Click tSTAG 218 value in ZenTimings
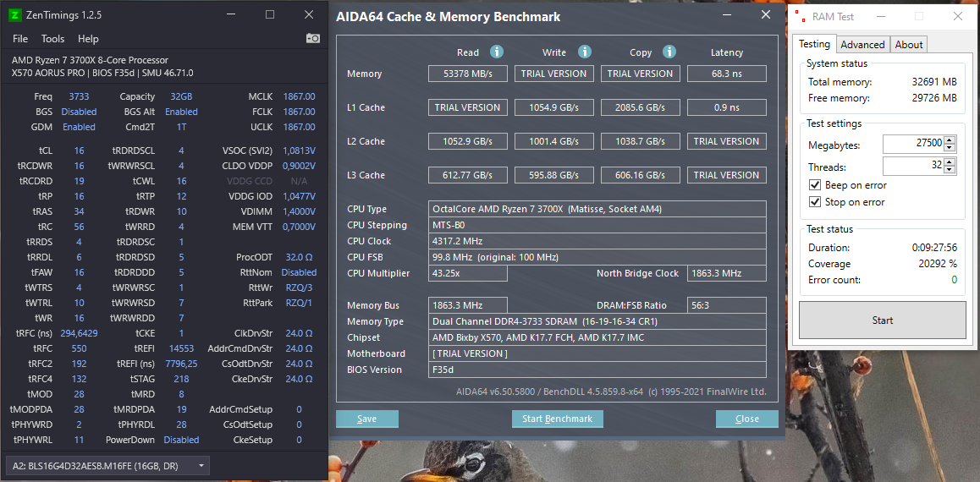The image size is (980, 482). point(181,379)
